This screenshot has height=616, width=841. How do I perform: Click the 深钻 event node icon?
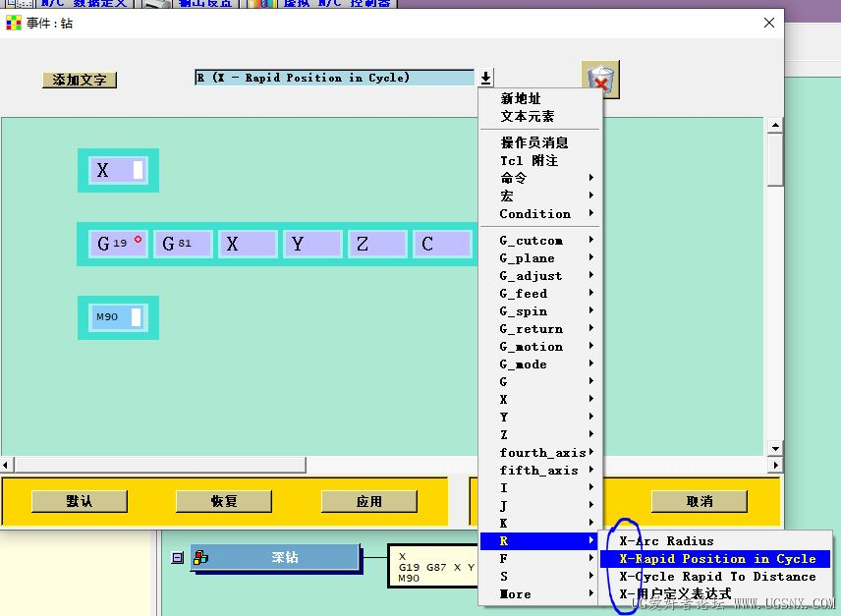[x=201, y=558]
